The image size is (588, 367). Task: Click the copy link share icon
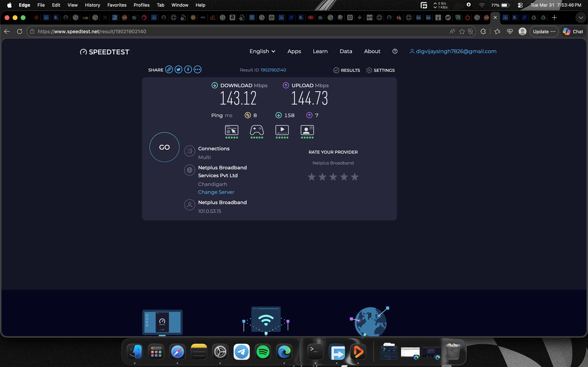tap(169, 70)
